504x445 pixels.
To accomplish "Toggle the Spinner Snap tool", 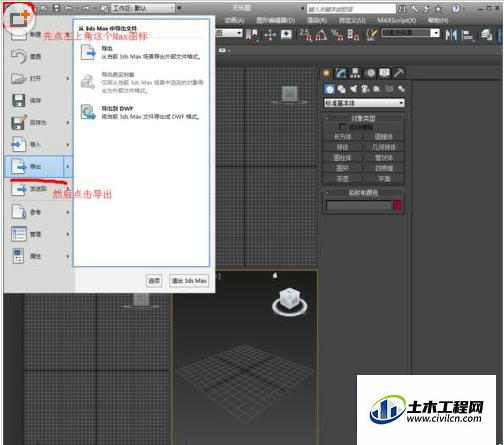I will click(x=353, y=35).
